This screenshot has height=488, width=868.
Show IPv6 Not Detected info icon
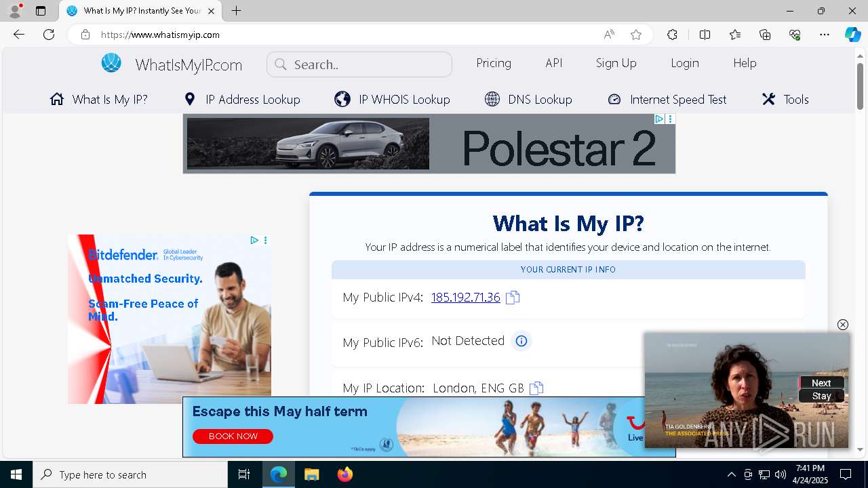point(521,341)
